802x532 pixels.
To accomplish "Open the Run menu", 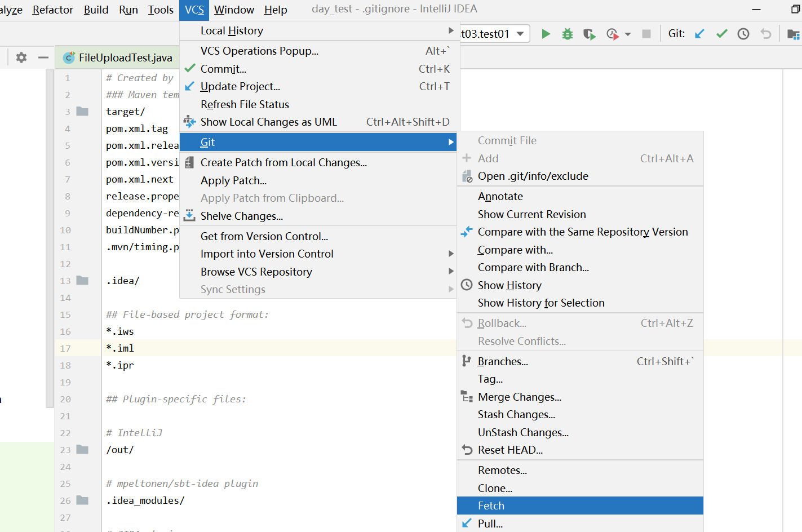I will (129, 10).
